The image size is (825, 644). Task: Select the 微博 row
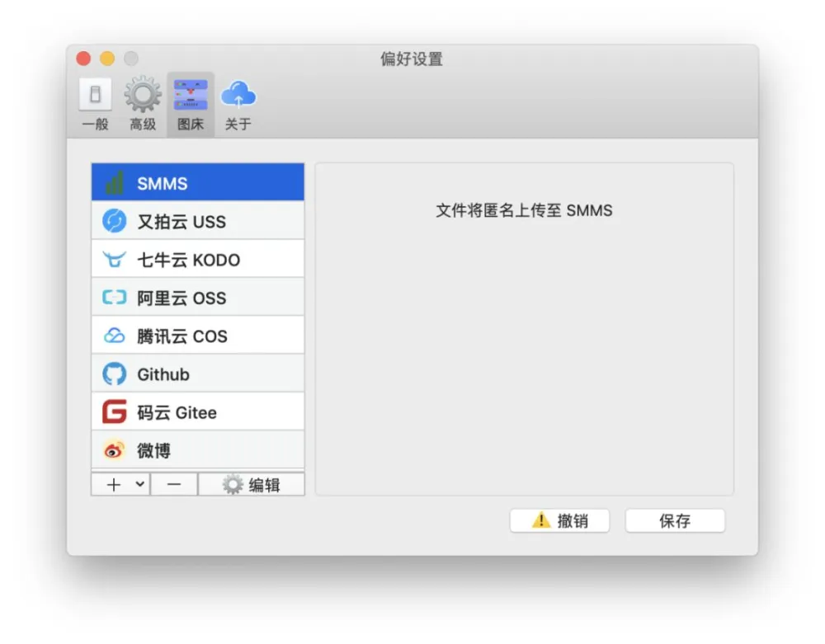click(x=198, y=450)
